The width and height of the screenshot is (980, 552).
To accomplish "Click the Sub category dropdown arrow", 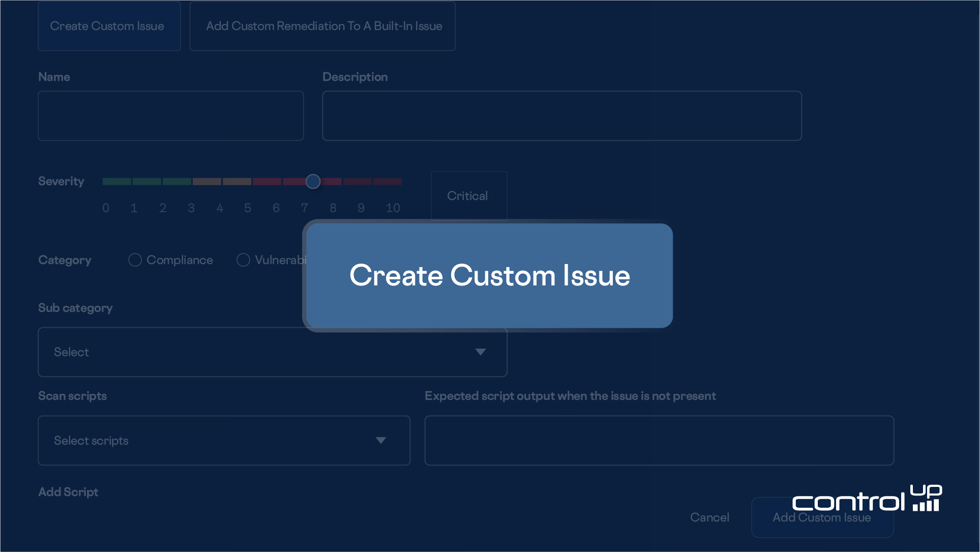I will 481,352.
